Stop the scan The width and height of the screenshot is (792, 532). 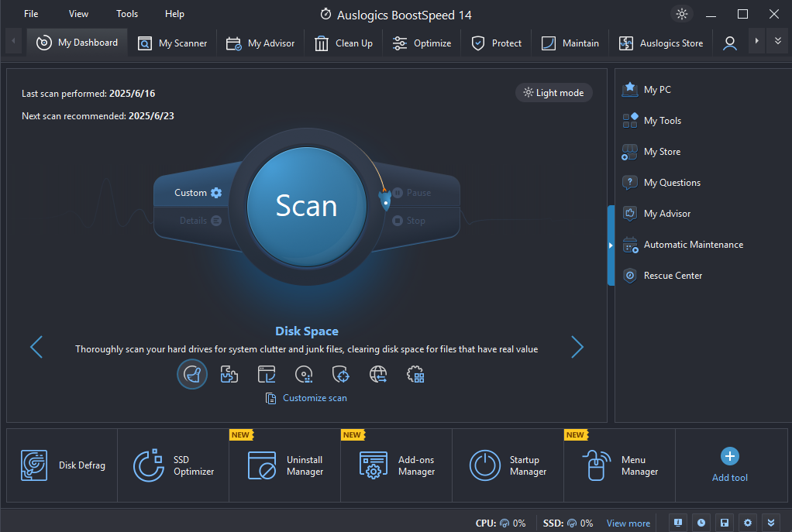[408, 221]
